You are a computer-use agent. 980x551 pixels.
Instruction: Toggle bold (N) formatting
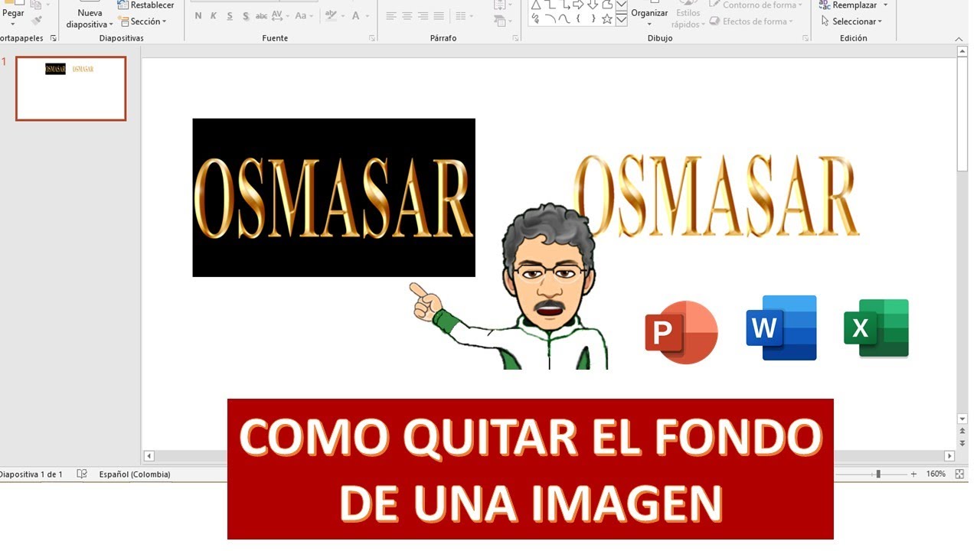coord(198,16)
